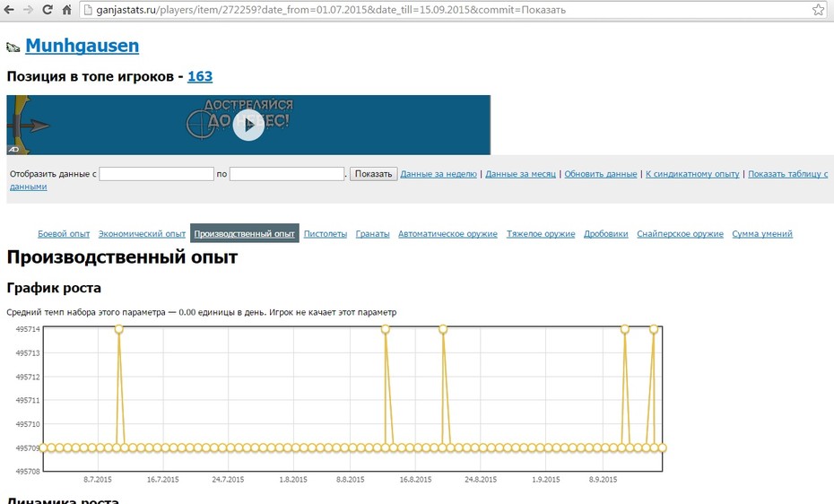Viewport: 834px width, 504px height.
Task: Play the banner ad video
Action: point(248,125)
